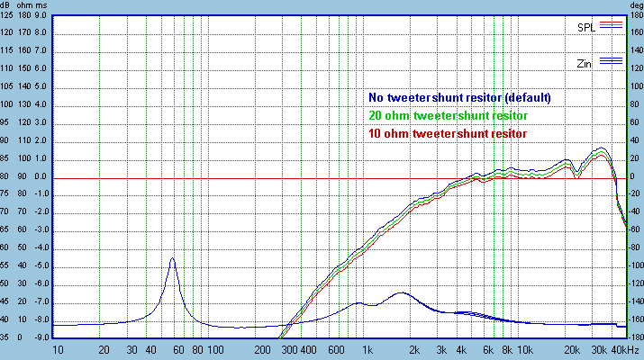This screenshot has width=644, height=360.
Task: Click the SPL dip just above 20k
Action: (577, 175)
